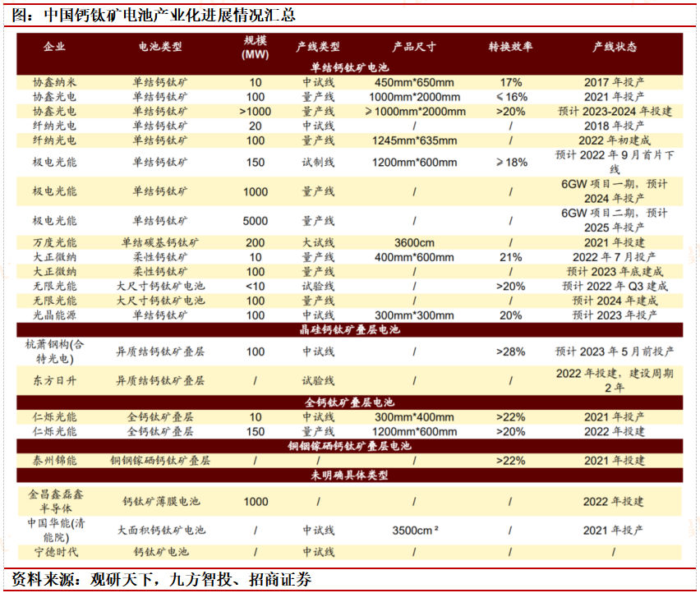Click the 杭萧钢构(合特光电) company cell
Image resolution: width=700 pixels, height=593 pixels.
pyautogui.click(x=54, y=352)
